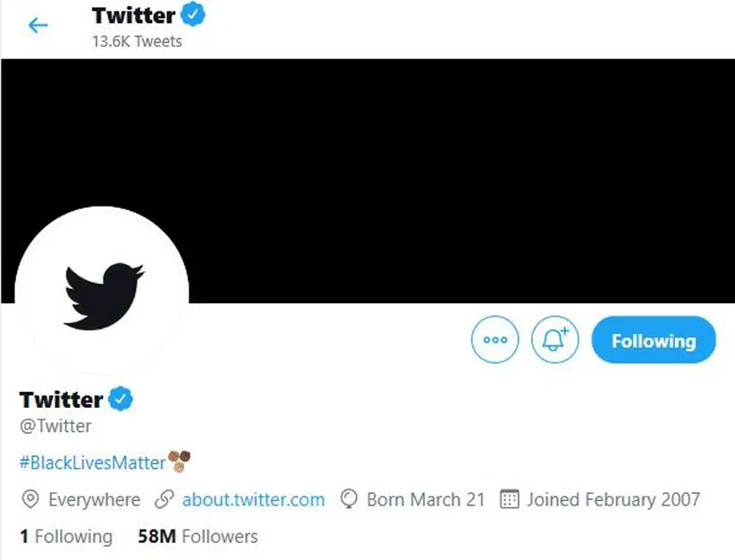This screenshot has height=560, width=735.
Task: Click the birthday balloon icon
Action: (x=350, y=499)
